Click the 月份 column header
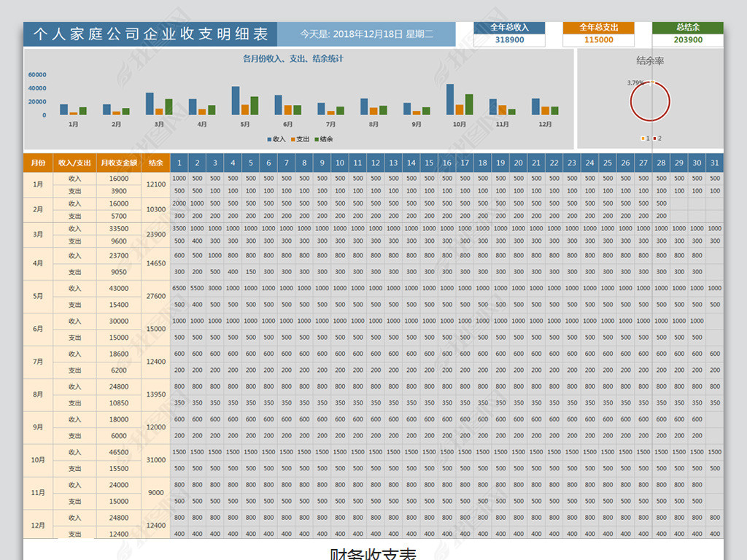Screen dimensions: 747x560 click(38, 163)
